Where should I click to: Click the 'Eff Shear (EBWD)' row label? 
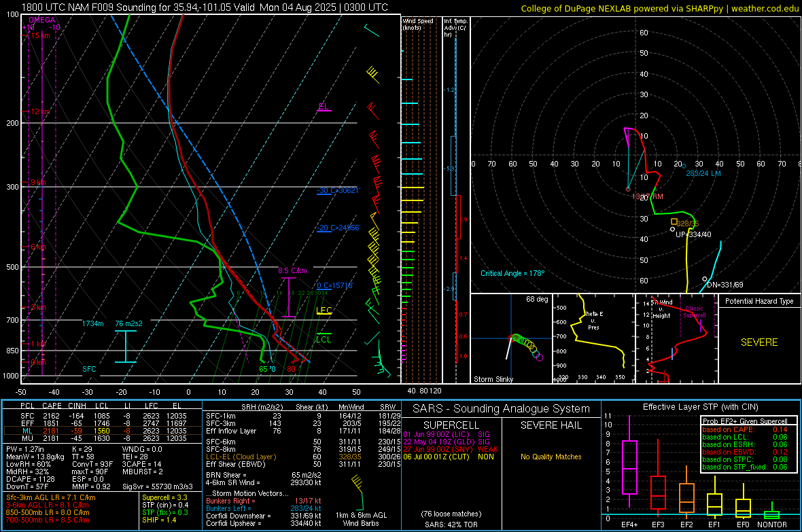coord(236,465)
